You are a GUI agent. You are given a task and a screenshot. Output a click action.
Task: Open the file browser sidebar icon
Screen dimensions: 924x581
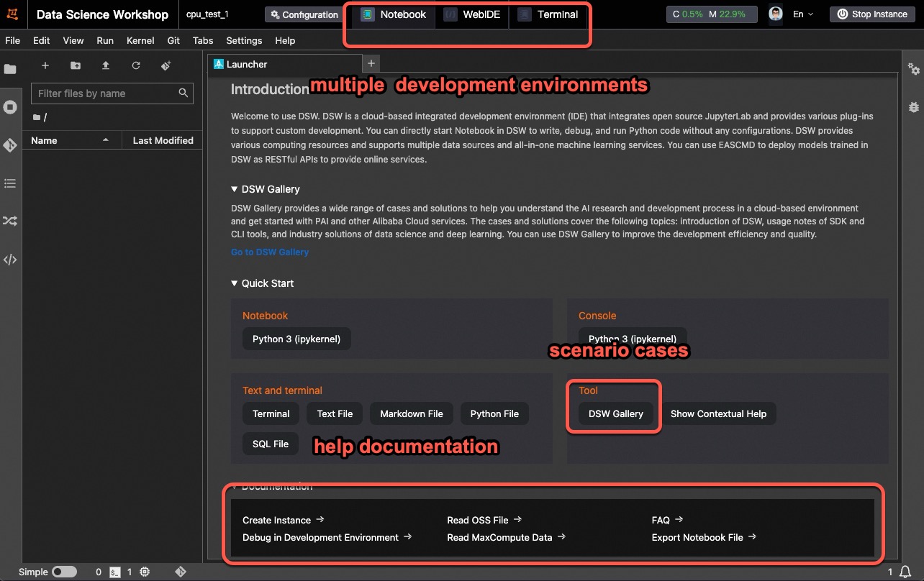coord(10,69)
